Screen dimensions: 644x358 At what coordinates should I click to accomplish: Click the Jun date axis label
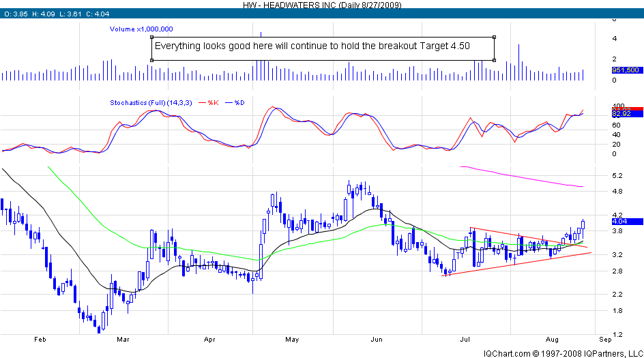click(377, 340)
